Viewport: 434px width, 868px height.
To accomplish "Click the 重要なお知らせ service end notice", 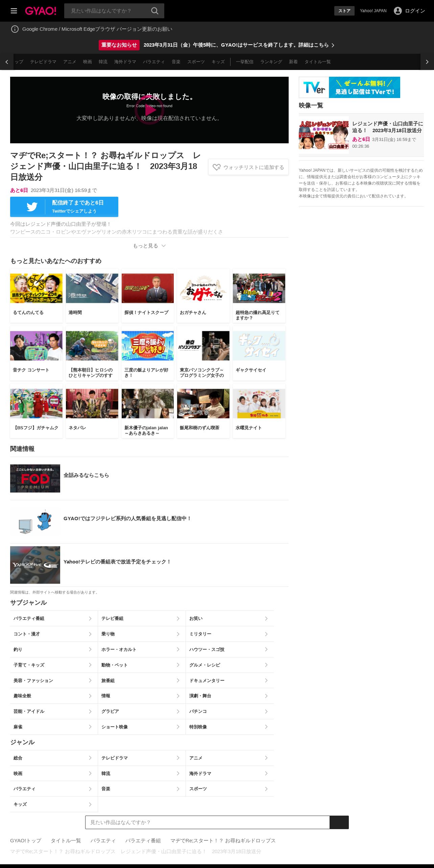I will [216, 45].
